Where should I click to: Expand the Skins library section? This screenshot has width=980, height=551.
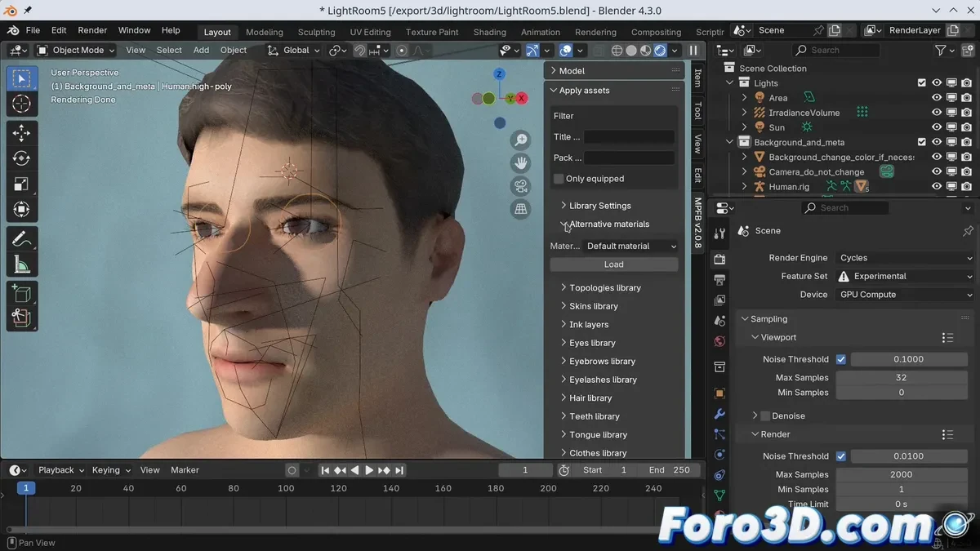589,306
